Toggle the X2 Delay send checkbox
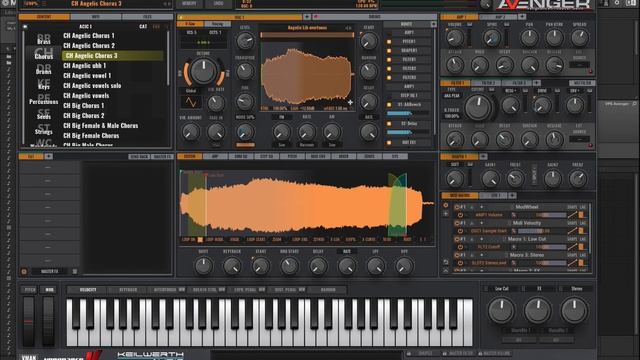 (x=389, y=124)
